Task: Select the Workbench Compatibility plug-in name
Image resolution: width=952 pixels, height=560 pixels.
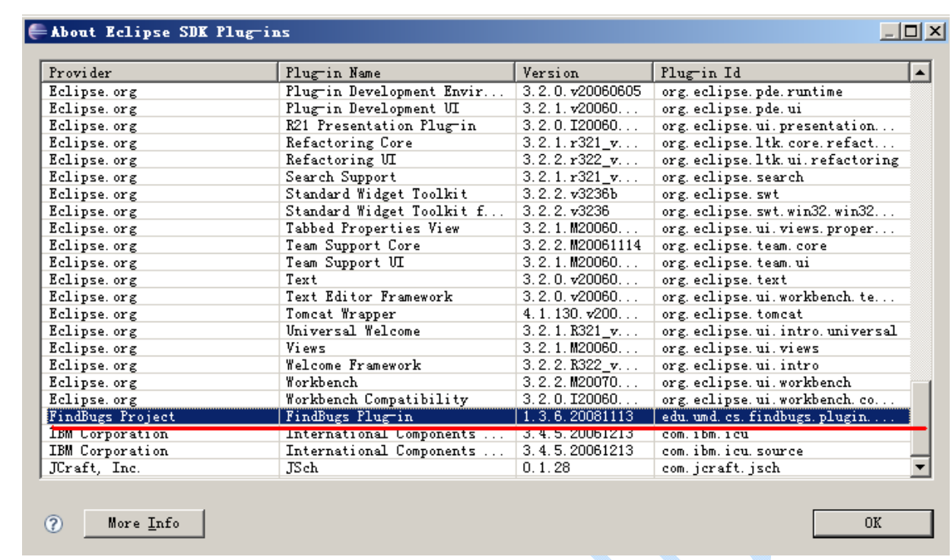Action: (x=376, y=399)
